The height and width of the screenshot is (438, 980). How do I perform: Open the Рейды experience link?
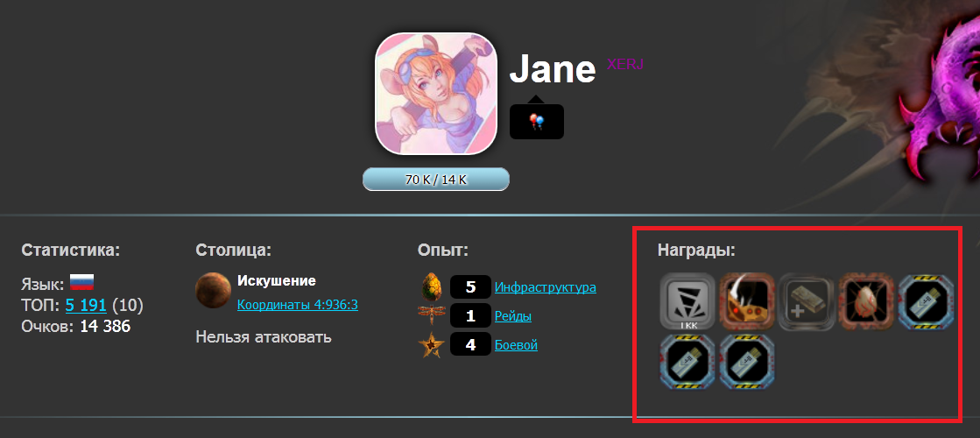513,316
